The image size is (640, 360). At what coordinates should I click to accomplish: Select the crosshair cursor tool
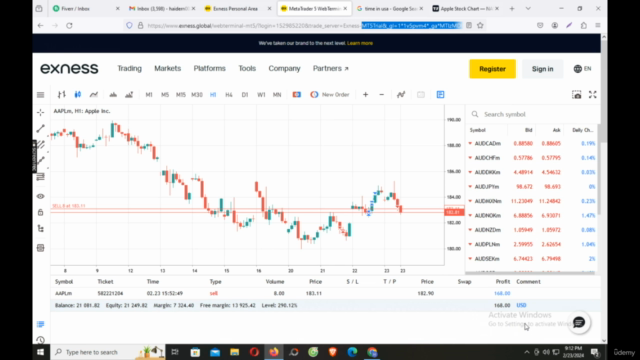[40, 112]
